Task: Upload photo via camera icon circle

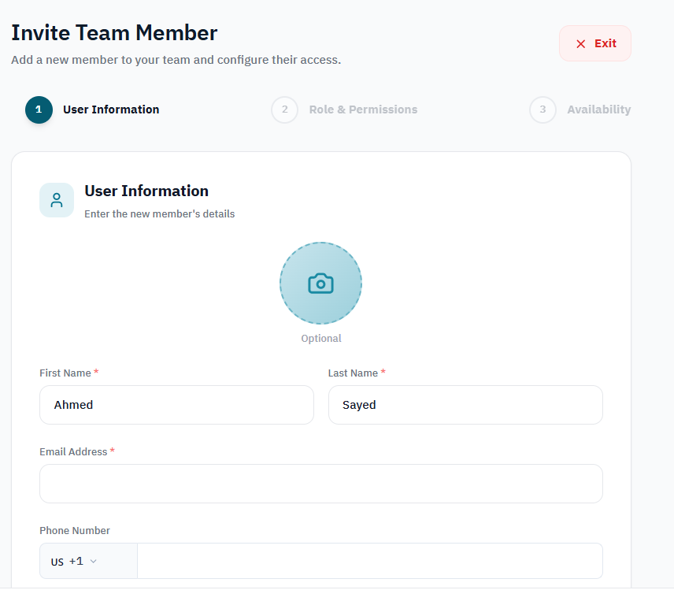Action: (x=320, y=283)
